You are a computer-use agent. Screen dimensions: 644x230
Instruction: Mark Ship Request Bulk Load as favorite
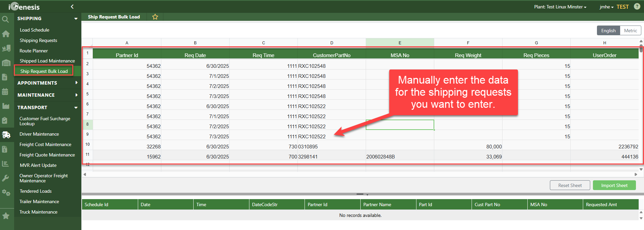click(155, 17)
